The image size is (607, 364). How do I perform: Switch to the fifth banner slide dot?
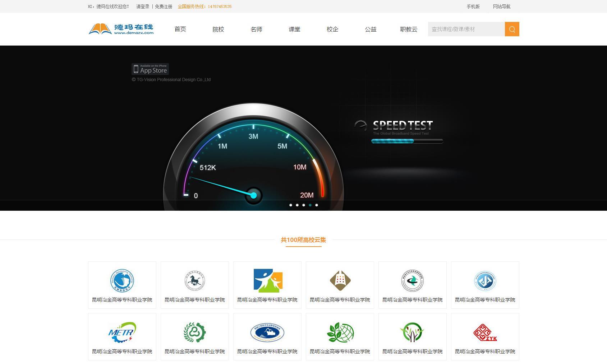coord(317,205)
